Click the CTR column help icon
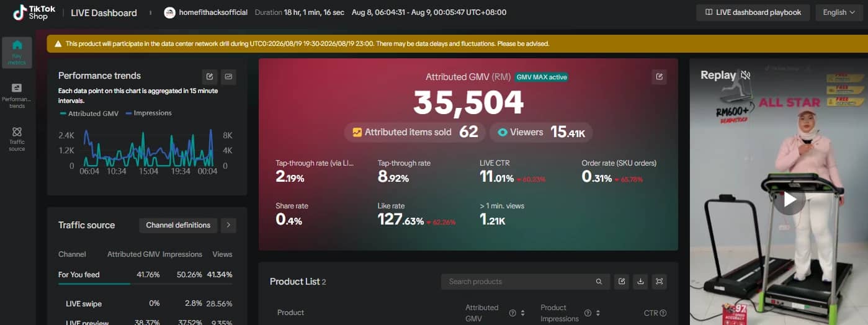868x325 pixels. click(663, 313)
